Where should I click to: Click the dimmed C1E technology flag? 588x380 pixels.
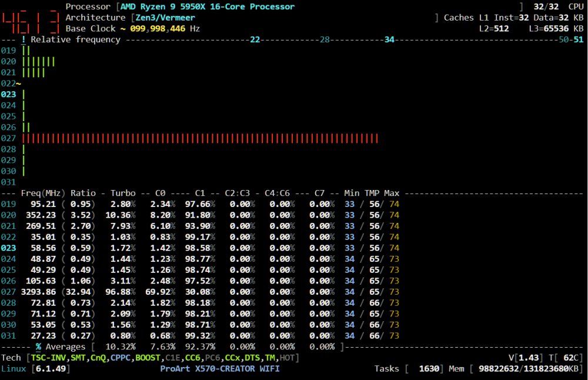coord(172,358)
